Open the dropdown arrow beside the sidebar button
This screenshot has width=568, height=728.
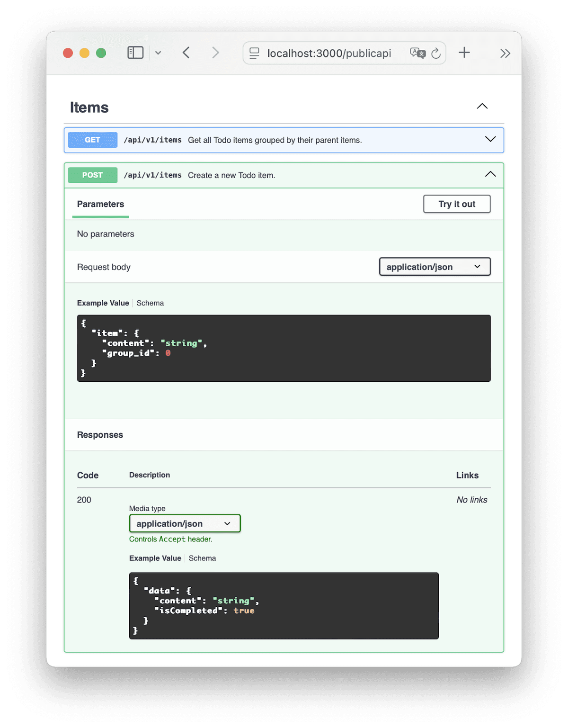(158, 53)
